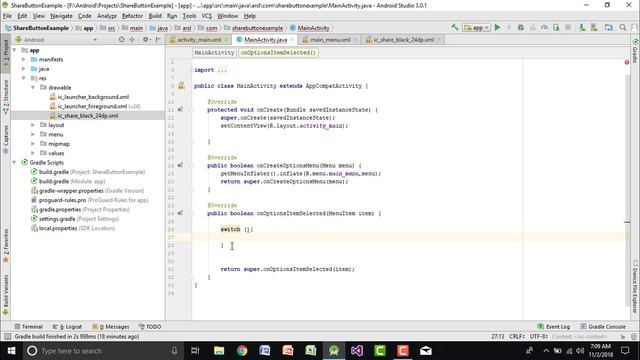Click sharebuttonexample in navigation bar
The height and width of the screenshot is (360, 640).
(253, 28)
